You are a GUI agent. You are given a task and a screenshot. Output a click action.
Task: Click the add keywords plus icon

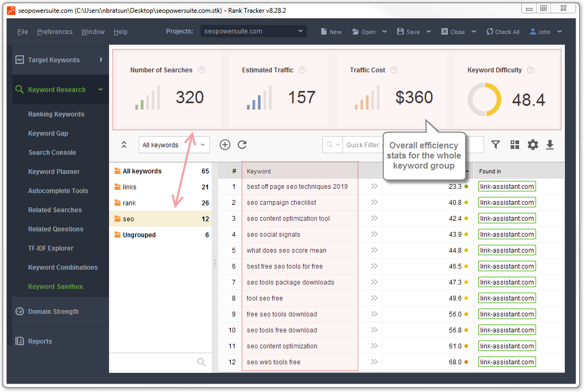pyautogui.click(x=225, y=145)
